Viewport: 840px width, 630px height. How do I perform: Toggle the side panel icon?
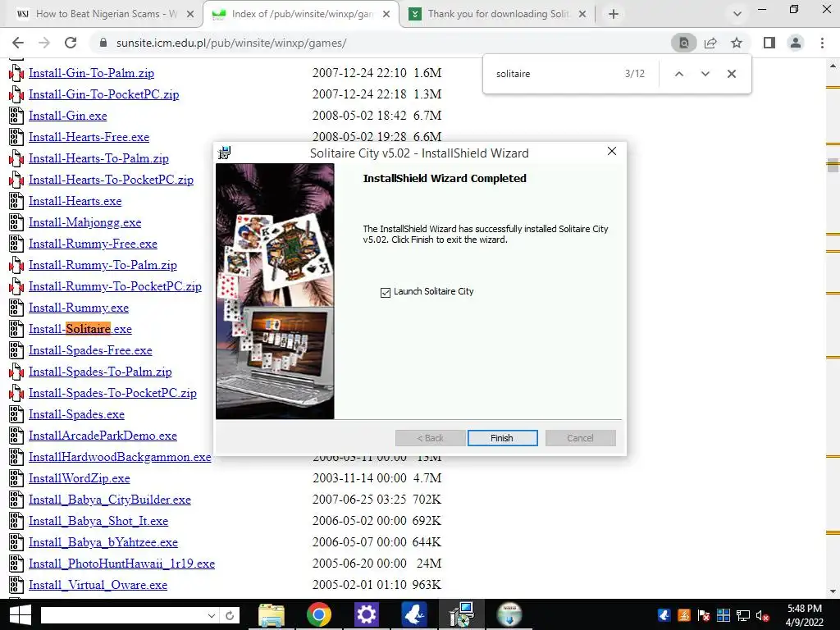(x=769, y=43)
